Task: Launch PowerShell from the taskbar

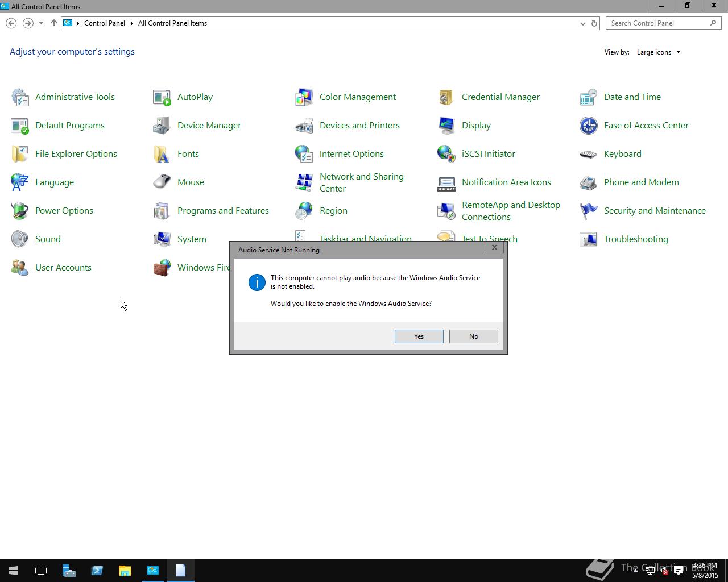Action: click(x=97, y=571)
